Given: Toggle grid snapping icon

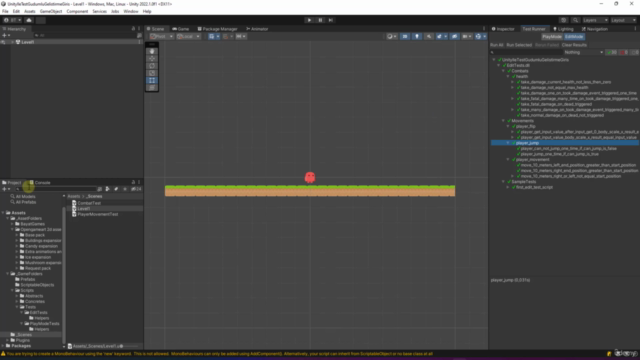Looking at the screenshot, I should [227, 36].
